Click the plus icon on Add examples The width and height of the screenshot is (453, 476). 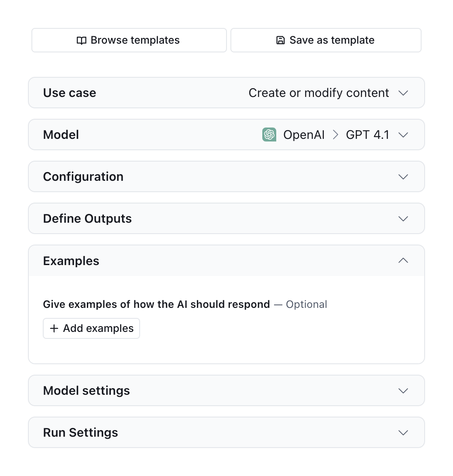pyautogui.click(x=53, y=328)
